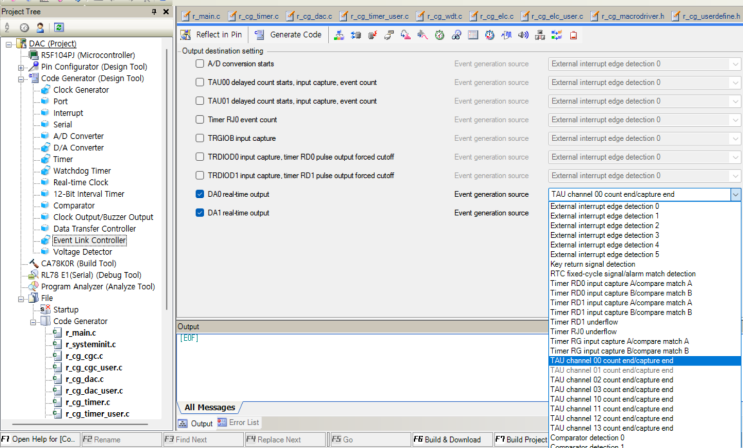Click the Reflect in Pin button
This screenshot has height=448, width=743.
[x=212, y=35]
